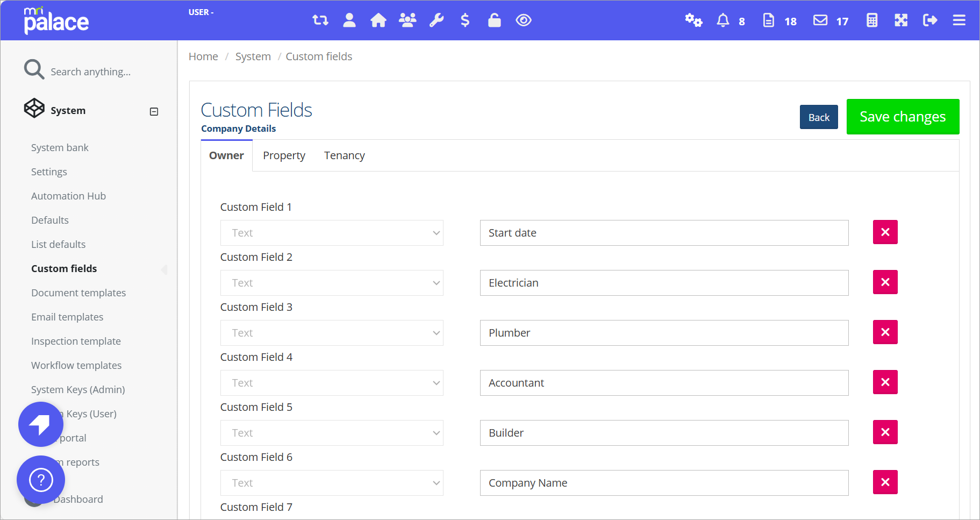The image size is (980, 520).
Task: Open the gears settings icon
Action: pyautogui.click(x=693, y=20)
